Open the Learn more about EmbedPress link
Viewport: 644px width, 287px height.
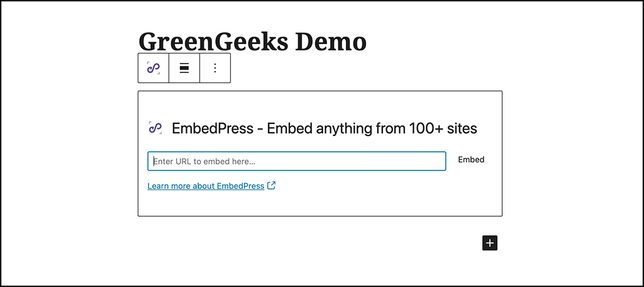coord(206,186)
